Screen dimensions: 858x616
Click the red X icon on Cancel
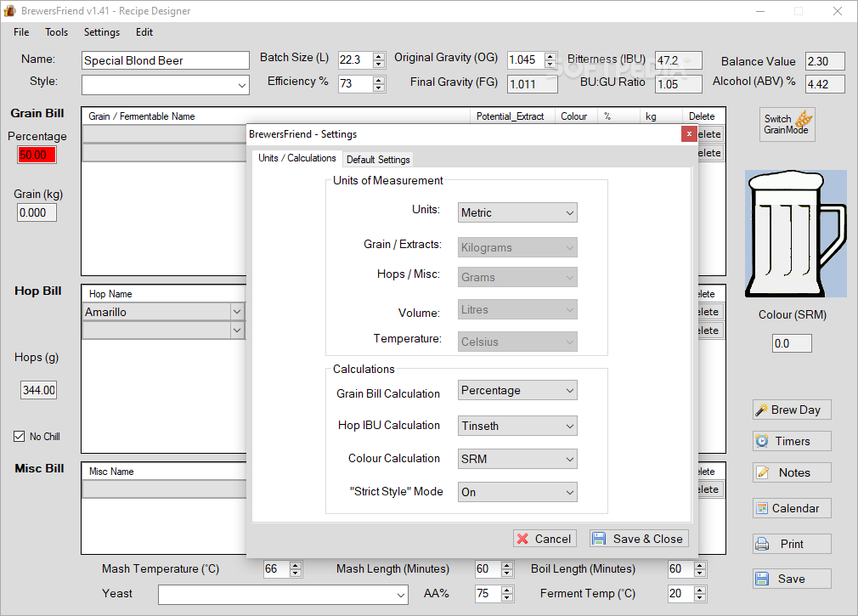(x=522, y=539)
